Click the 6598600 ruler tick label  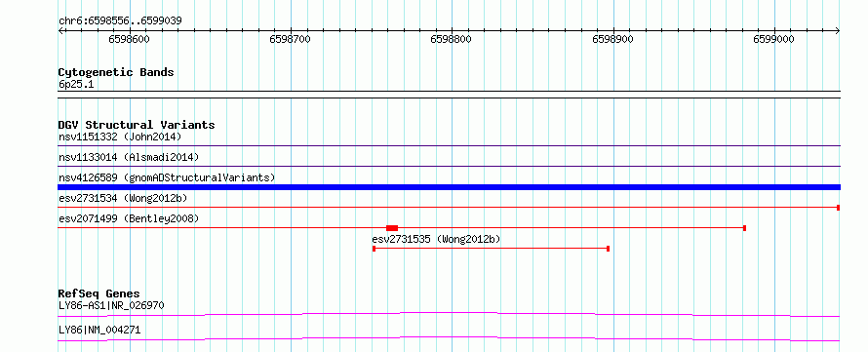point(129,39)
